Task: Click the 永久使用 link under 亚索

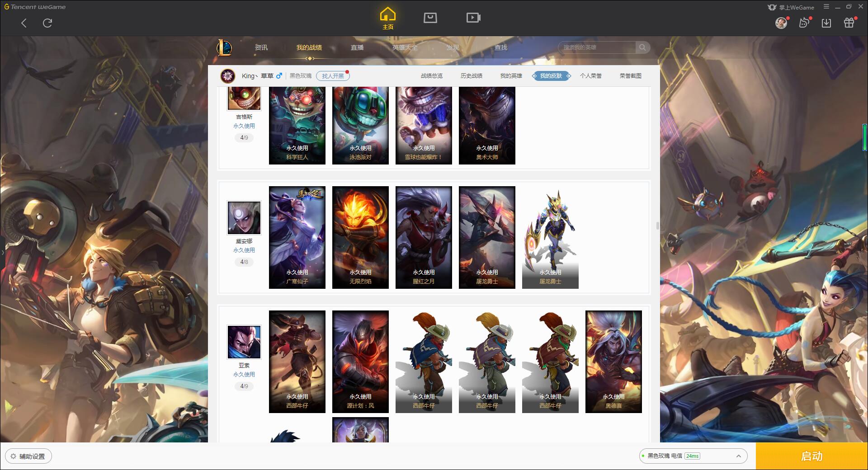Action: (244, 375)
